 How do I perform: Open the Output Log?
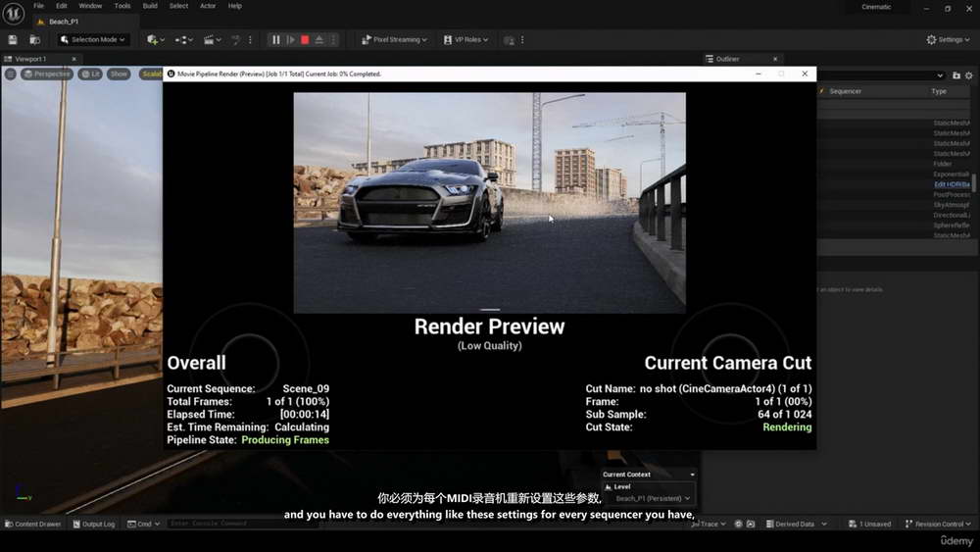pyautogui.click(x=94, y=524)
